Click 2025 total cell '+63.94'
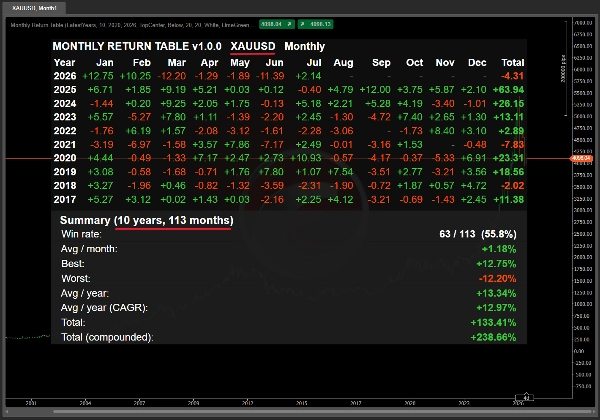The image size is (600, 420). tap(509, 90)
